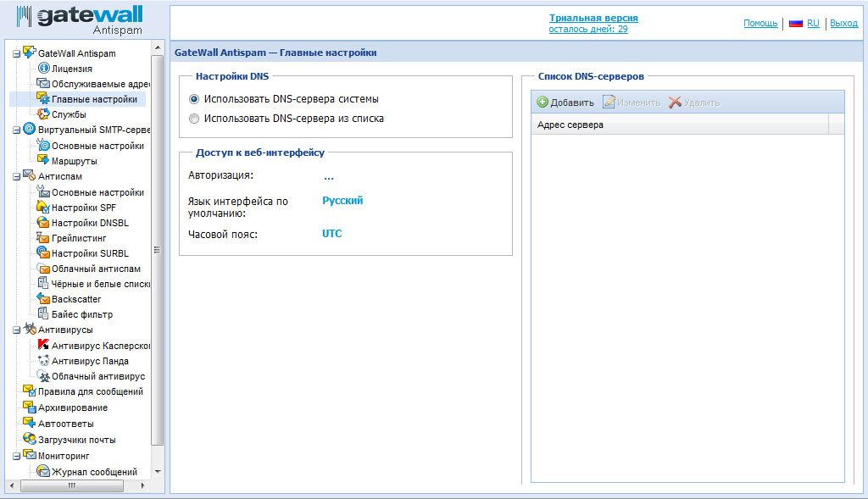
Task: Click the Настройки DNSBL icon
Action: 43,223
